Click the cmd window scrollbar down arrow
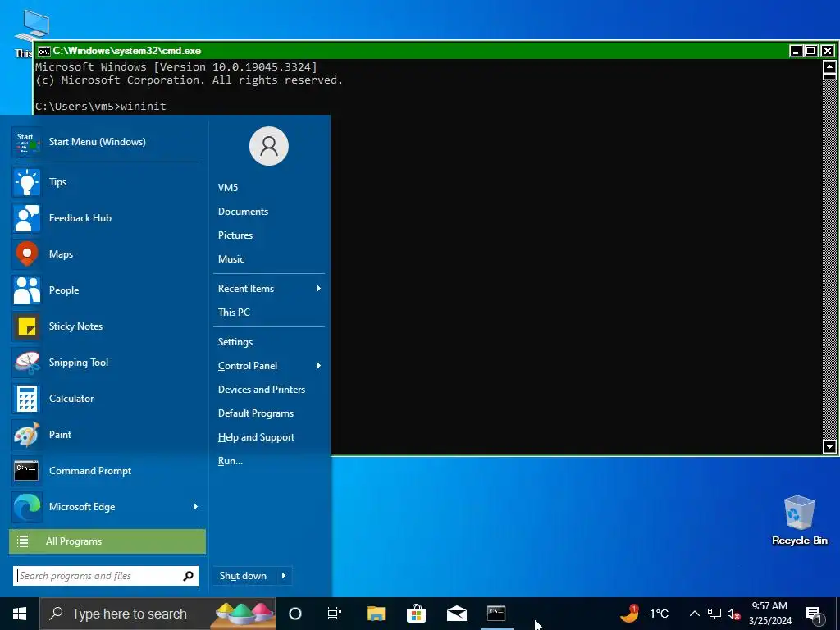The height and width of the screenshot is (630, 840). pyautogui.click(x=829, y=446)
